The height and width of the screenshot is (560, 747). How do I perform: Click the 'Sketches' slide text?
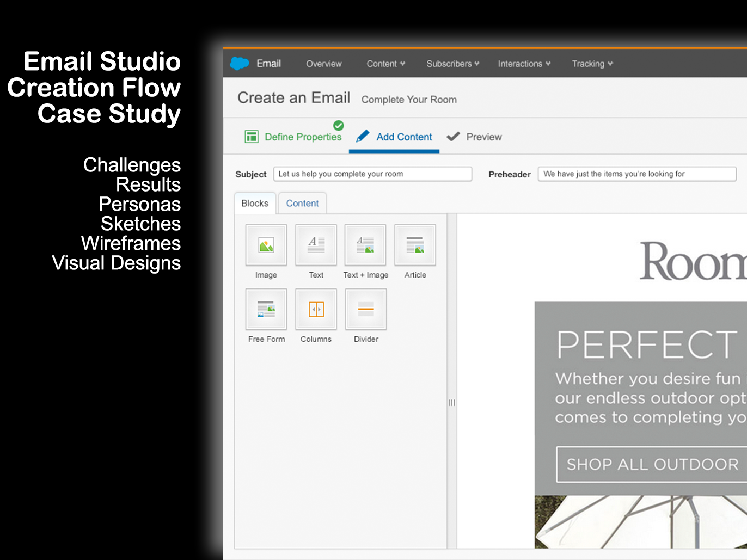pos(140,224)
